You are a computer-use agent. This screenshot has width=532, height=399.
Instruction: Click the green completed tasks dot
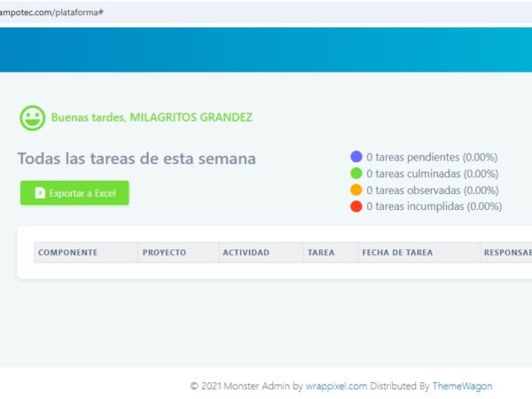[356, 174]
